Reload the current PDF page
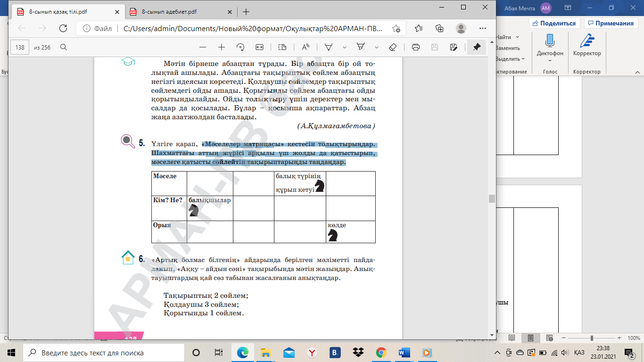Viewport: 644px width, 362px height. [x=63, y=28]
